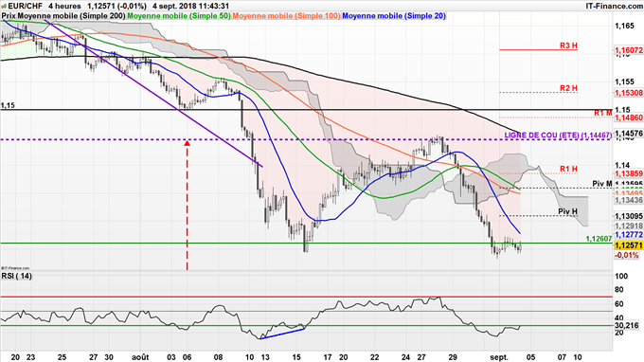Click the 'août' date axis label
The image size is (644, 362).
pos(140,357)
